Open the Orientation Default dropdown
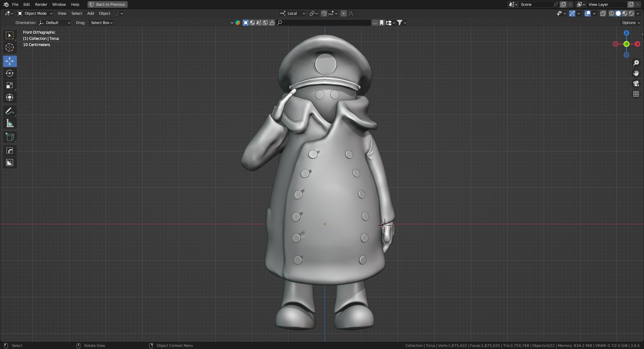Viewport: 644px width, 349px height. point(55,23)
